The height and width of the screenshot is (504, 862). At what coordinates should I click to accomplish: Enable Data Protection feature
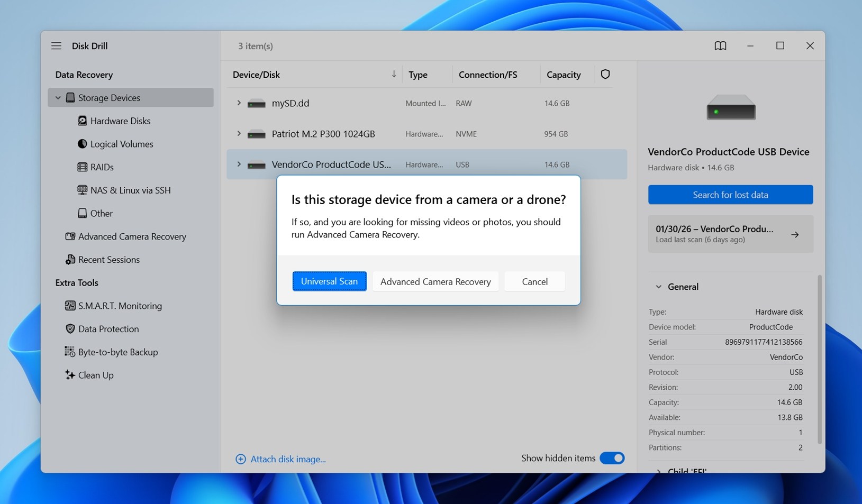(x=107, y=328)
